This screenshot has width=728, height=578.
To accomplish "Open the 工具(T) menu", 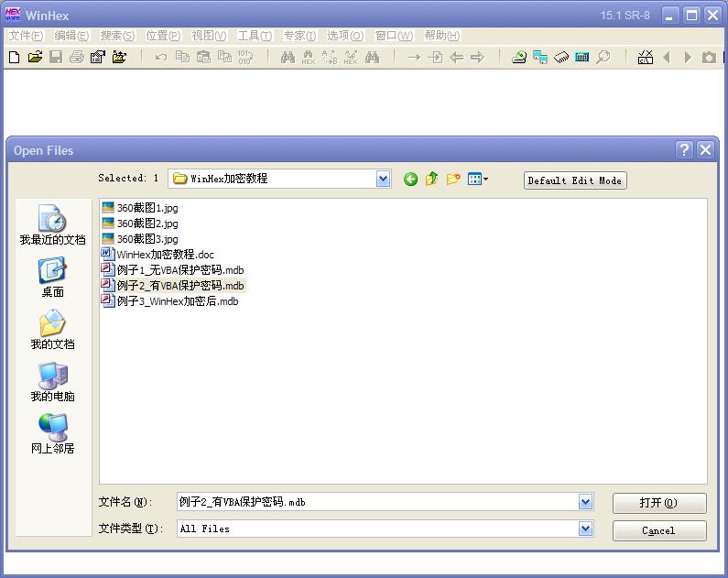I will (255, 36).
